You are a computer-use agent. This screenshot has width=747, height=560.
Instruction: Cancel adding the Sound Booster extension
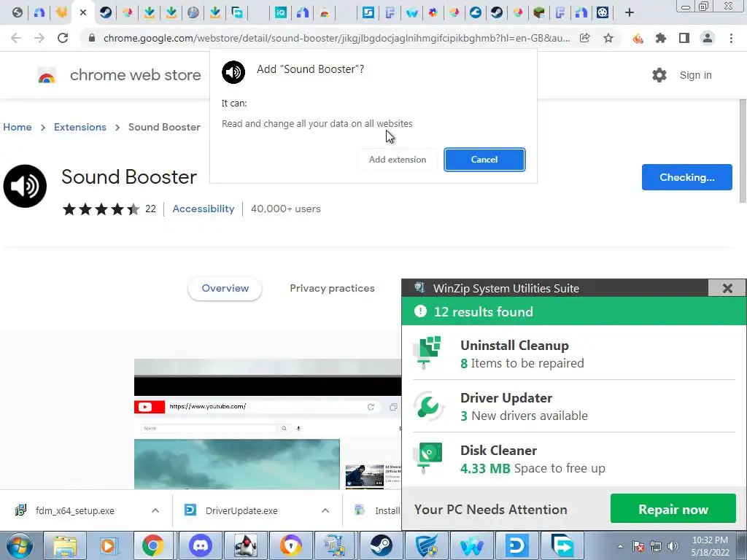[x=484, y=160]
